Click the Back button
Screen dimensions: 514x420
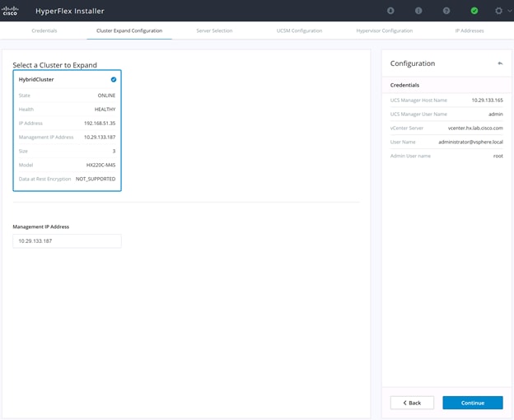tap(412, 403)
